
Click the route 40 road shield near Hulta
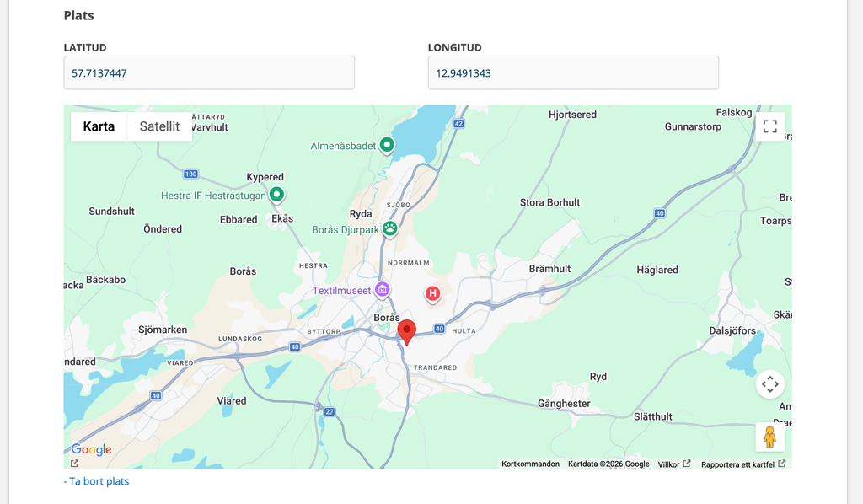(x=439, y=330)
